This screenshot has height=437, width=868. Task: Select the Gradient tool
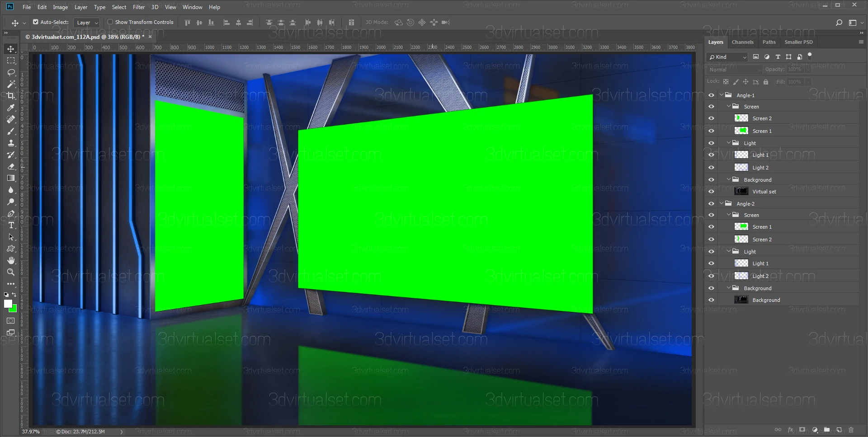(x=11, y=178)
